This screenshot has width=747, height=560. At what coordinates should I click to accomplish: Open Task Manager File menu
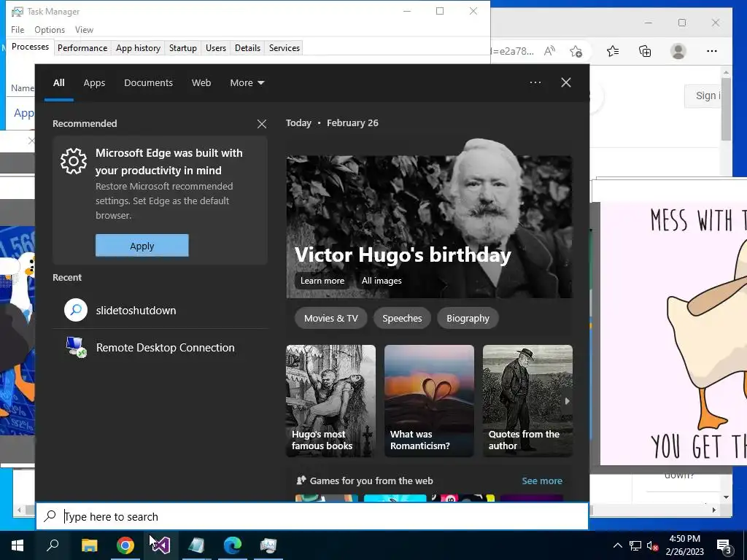pos(18,29)
